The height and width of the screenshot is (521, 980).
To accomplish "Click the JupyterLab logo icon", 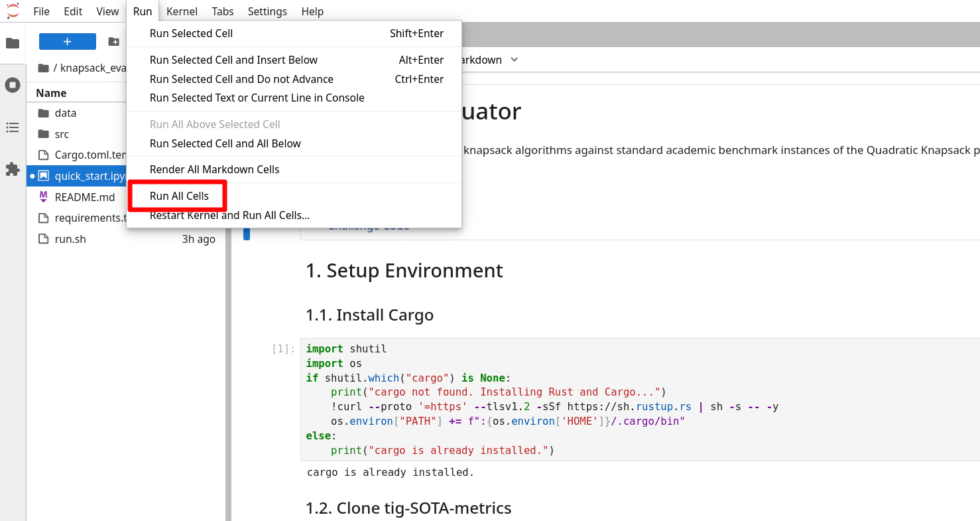I will (13, 11).
